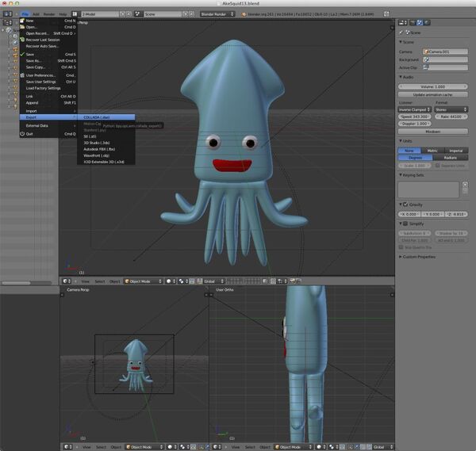
Task: Click the User Preferences icon in File menu
Action: coord(21,75)
